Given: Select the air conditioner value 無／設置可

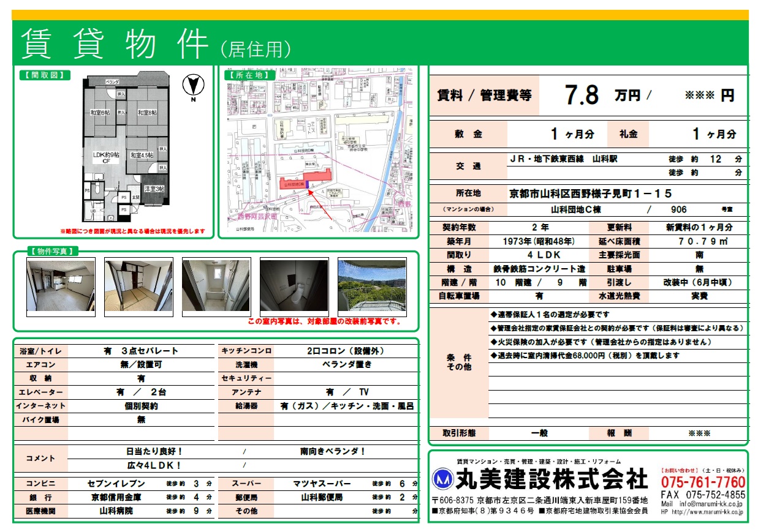Looking at the screenshot, I should [142, 364].
